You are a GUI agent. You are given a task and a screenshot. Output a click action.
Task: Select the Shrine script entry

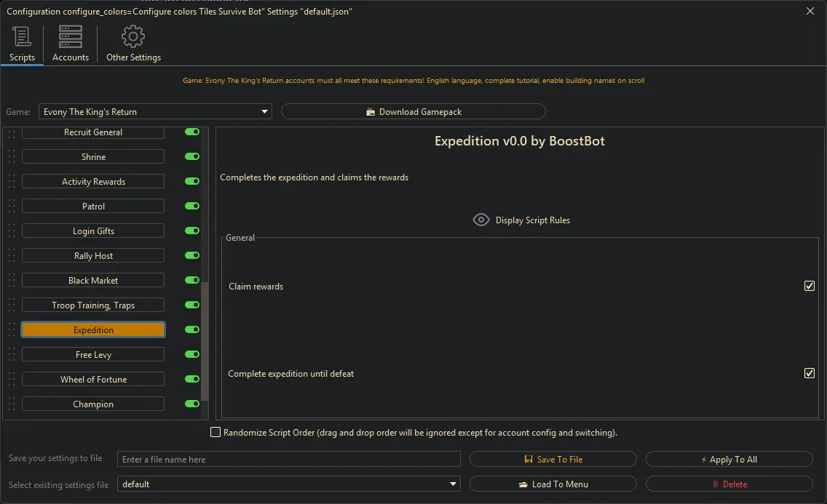pos(92,156)
